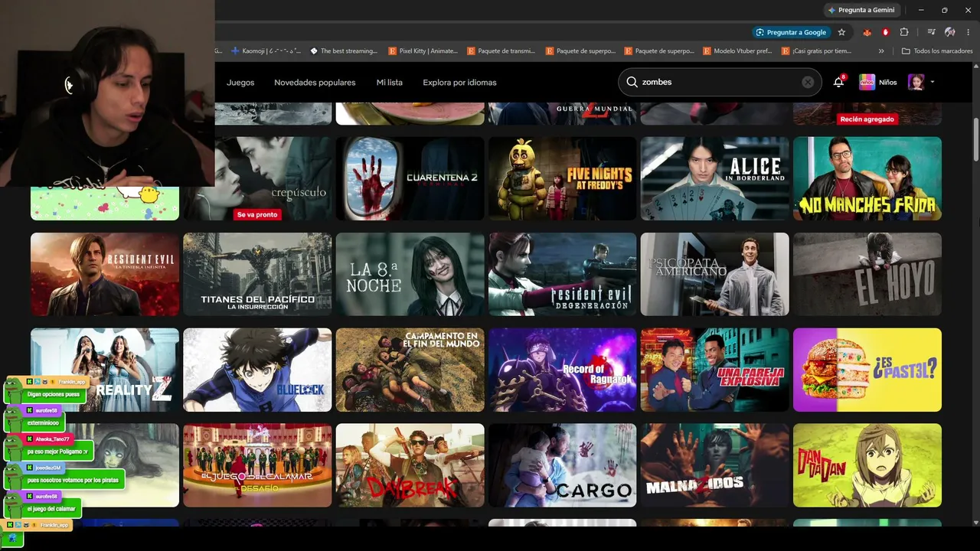
Task: Open the Netflix notifications bell
Action: (838, 82)
